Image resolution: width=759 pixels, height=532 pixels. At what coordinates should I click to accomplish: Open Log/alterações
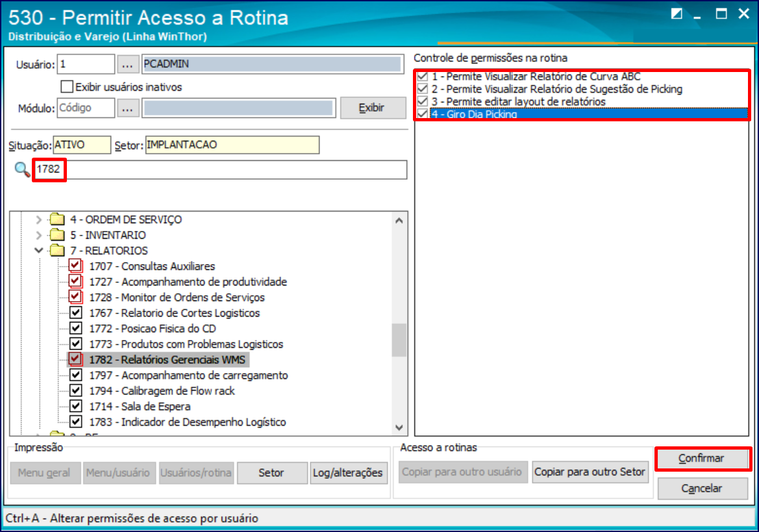[x=348, y=472]
